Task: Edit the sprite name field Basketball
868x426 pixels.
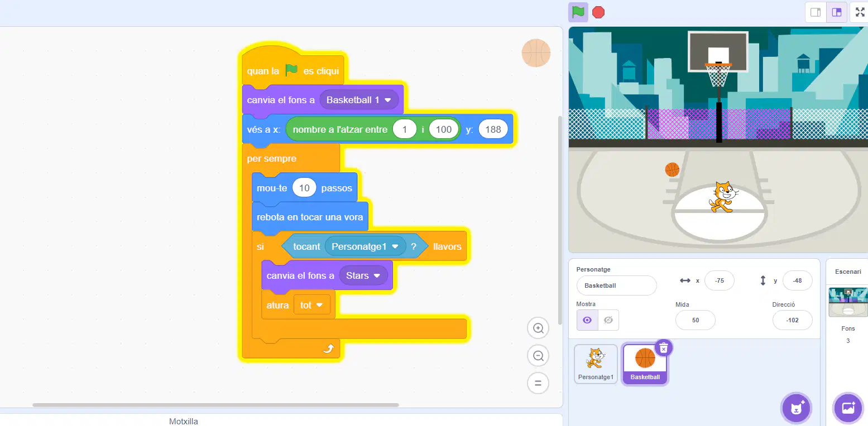Action: [x=617, y=285]
